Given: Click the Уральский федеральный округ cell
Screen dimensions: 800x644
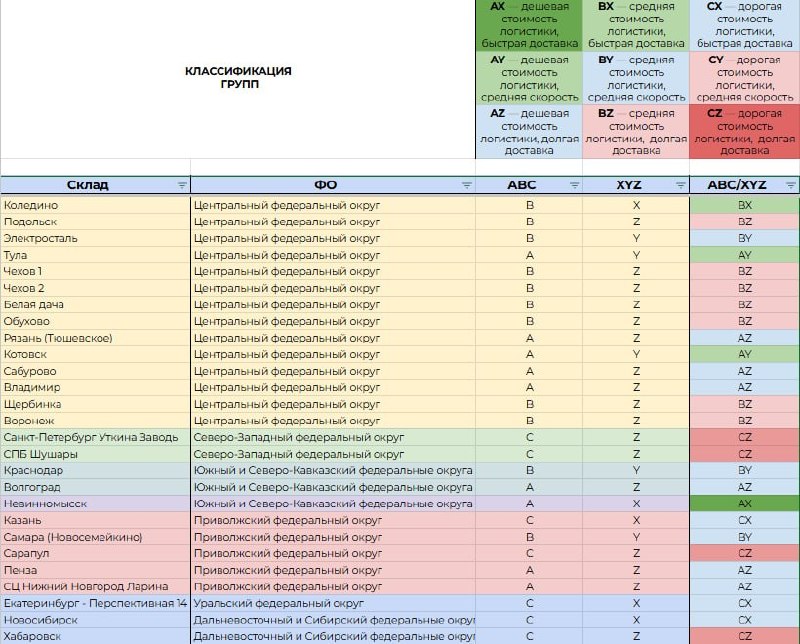Looking at the screenshot, I should (x=332, y=603).
